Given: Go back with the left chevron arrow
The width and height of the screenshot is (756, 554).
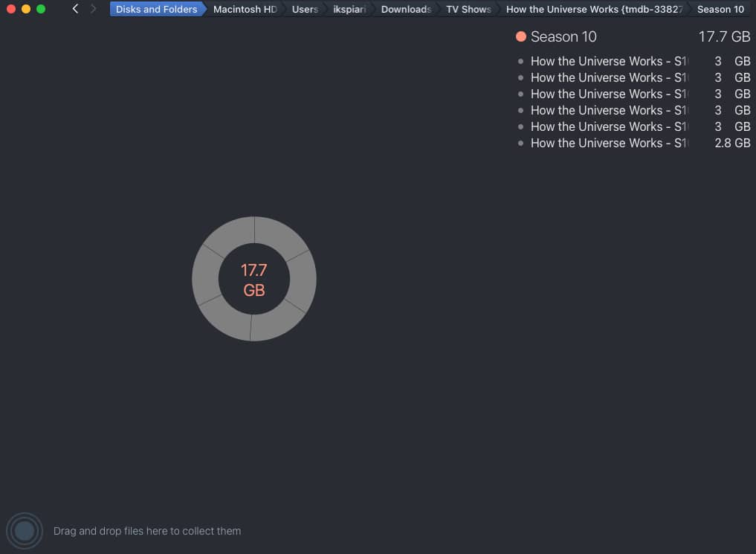Looking at the screenshot, I should tap(75, 9).
